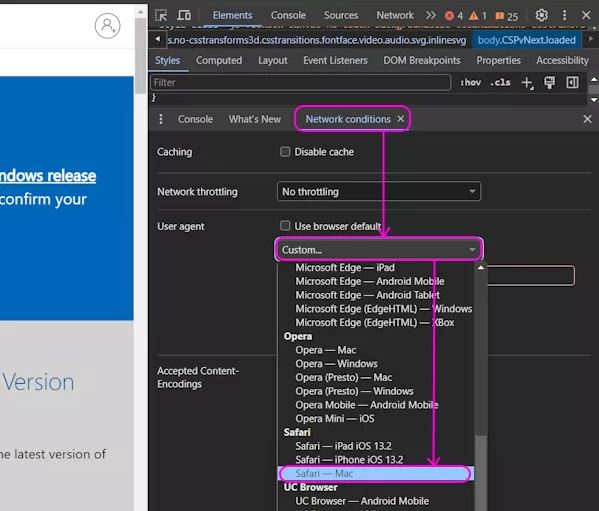Focus the styles Filter field
The width and height of the screenshot is (599, 511).
301,82
